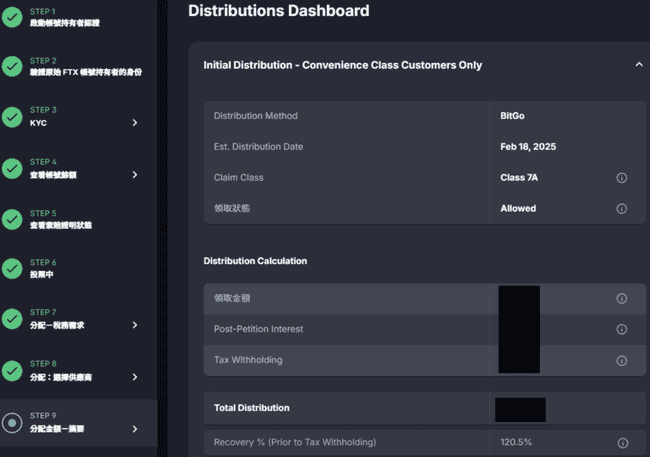Screen dimensions: 650x457
Task: Expand the STEP 4 chevron arrow
Action: coord(135,175)
